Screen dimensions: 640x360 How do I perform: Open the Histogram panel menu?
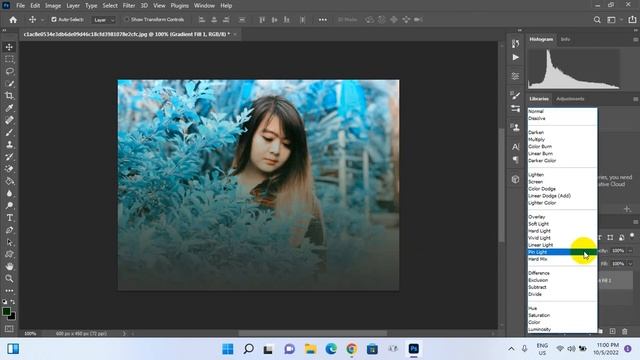click(636, 40)
